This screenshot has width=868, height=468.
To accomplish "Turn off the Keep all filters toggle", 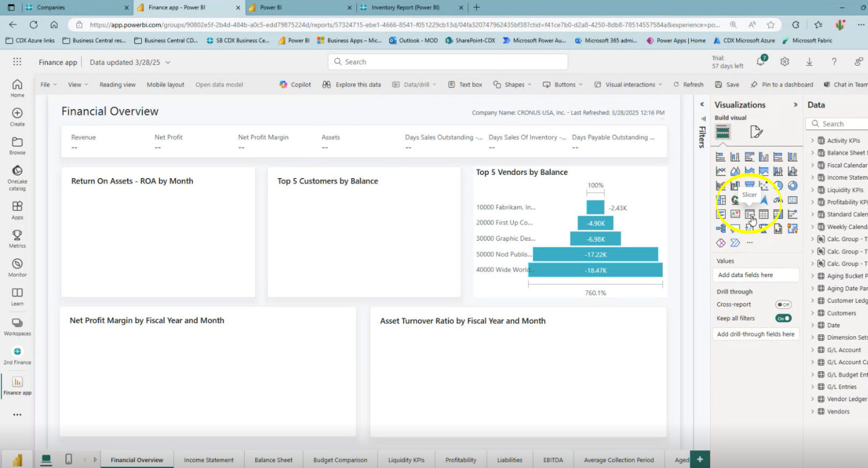I will pos(783,318).
